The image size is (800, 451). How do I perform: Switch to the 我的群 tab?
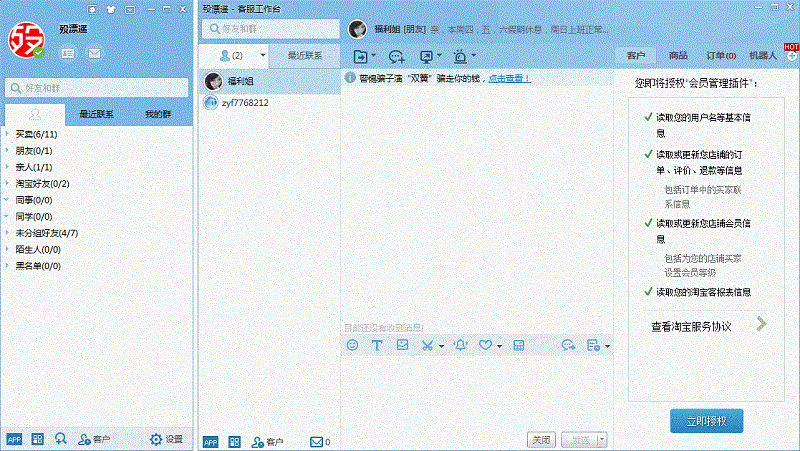pos(159,114)
